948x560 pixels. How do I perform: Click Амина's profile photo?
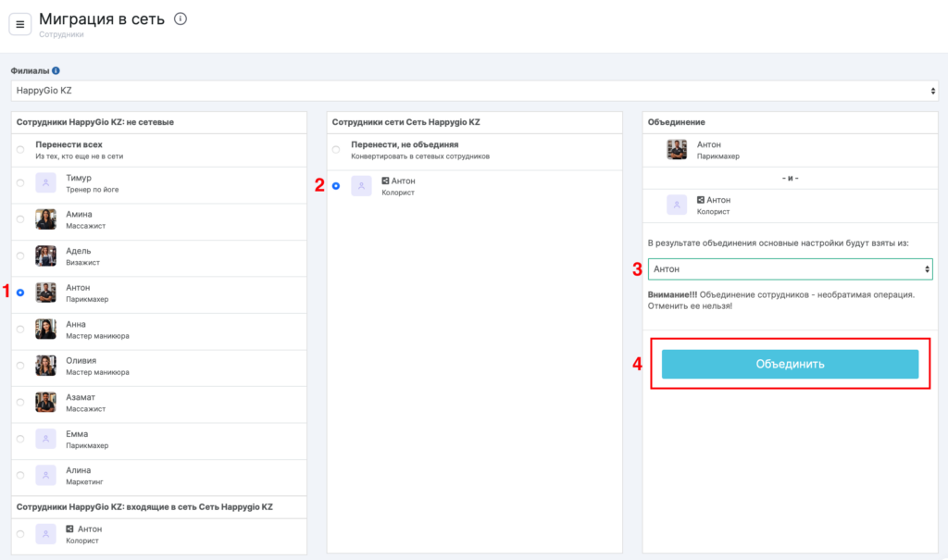tap(45, 219)
